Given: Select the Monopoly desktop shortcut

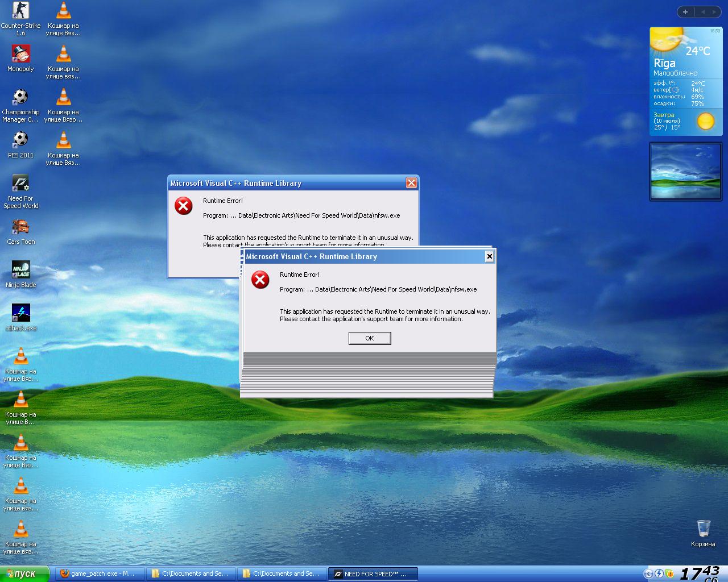Looking at the screenshot, I should pos(20,58).
